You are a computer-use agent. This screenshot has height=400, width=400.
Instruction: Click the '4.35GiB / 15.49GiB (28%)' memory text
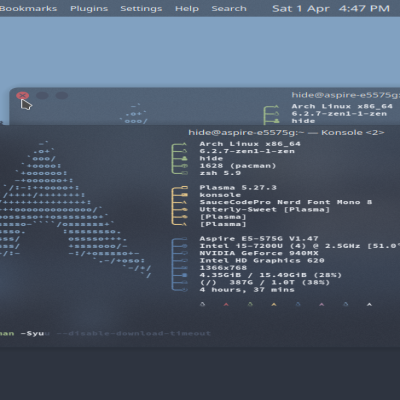pos(271,275)
